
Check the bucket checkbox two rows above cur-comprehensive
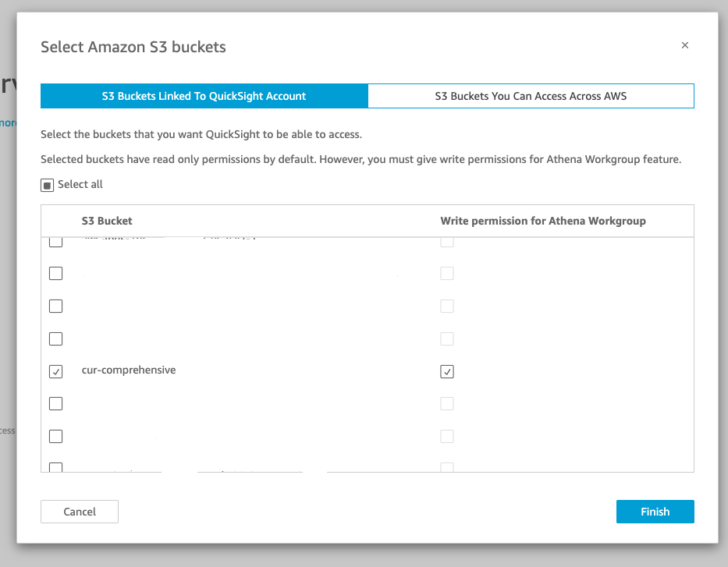[x=55, y=307]
